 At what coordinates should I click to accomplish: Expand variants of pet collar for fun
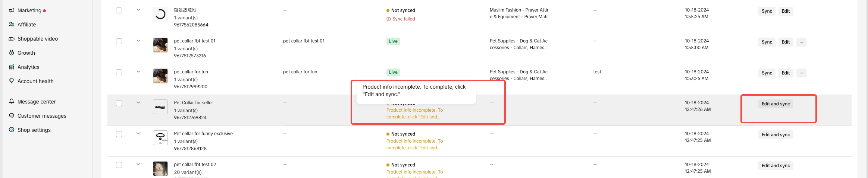click(x=138, y=71)
